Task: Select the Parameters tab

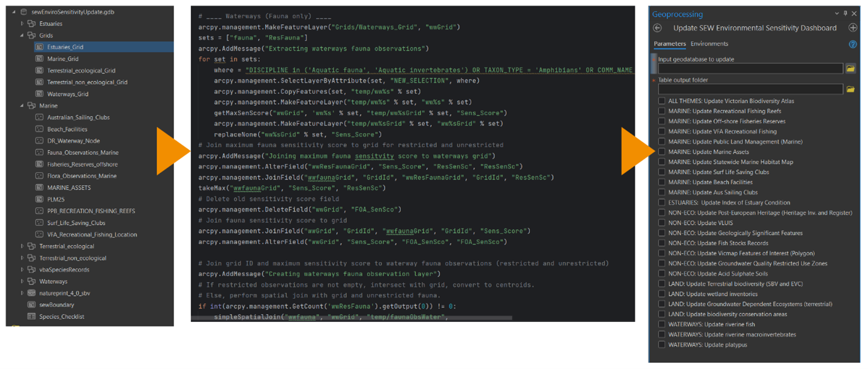Action: (670, 44)
